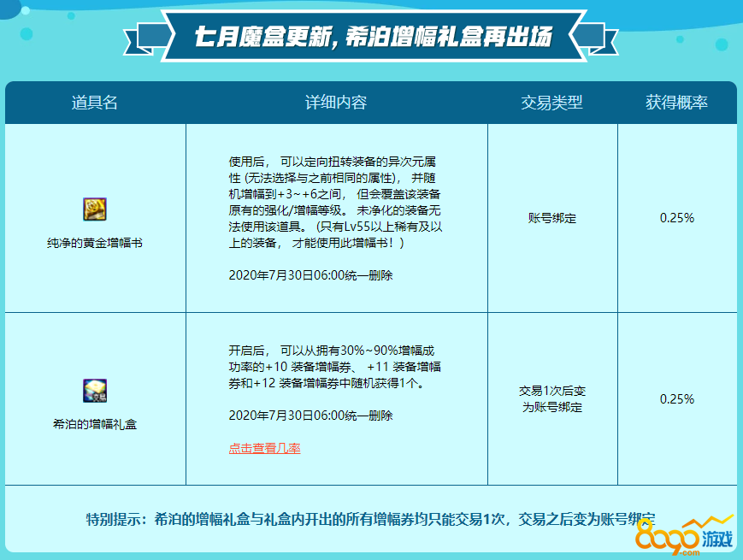Image resolution: width=743 pixels, height=560 pixels.
Task: Click the 0.25% probability for 希泊的增幅礼盒
Action: (676, 399)
